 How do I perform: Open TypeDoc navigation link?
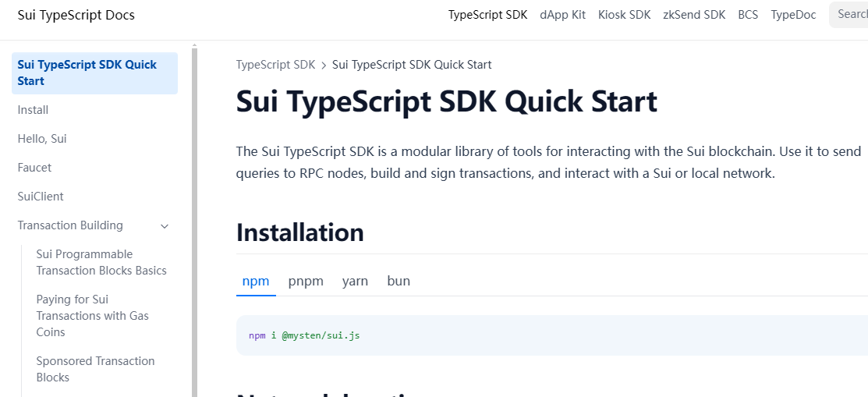793,15
